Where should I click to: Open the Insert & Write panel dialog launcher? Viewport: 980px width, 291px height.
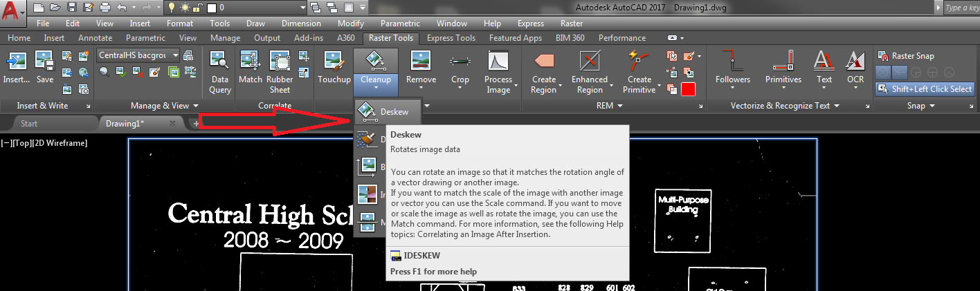(88, 106)
